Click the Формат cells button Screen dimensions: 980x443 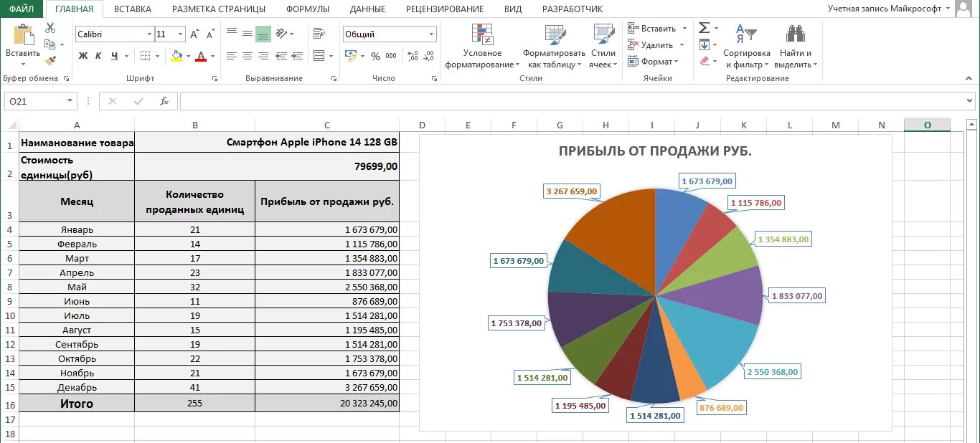(x=654, y=61)
